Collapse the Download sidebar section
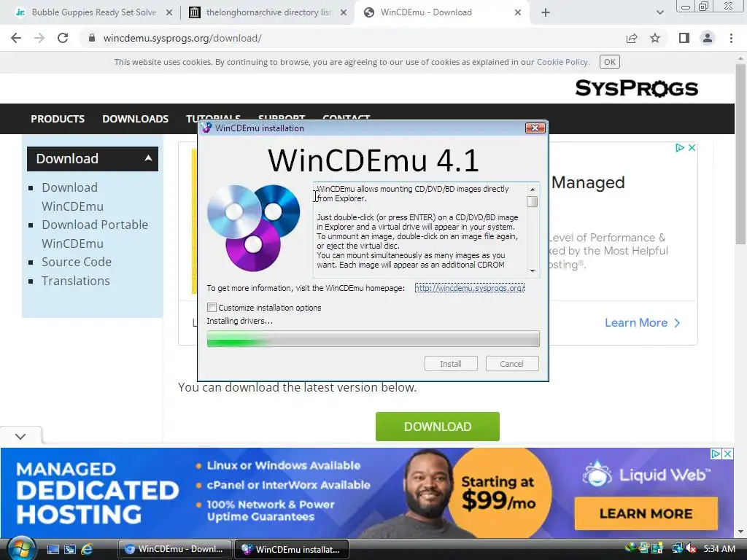Viewport: 747px width, 560px height. [x=149, y=158]
